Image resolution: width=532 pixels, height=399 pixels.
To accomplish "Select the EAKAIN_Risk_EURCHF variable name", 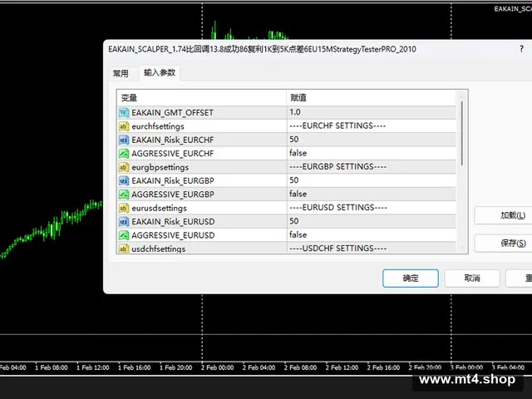I will [173, 140].
